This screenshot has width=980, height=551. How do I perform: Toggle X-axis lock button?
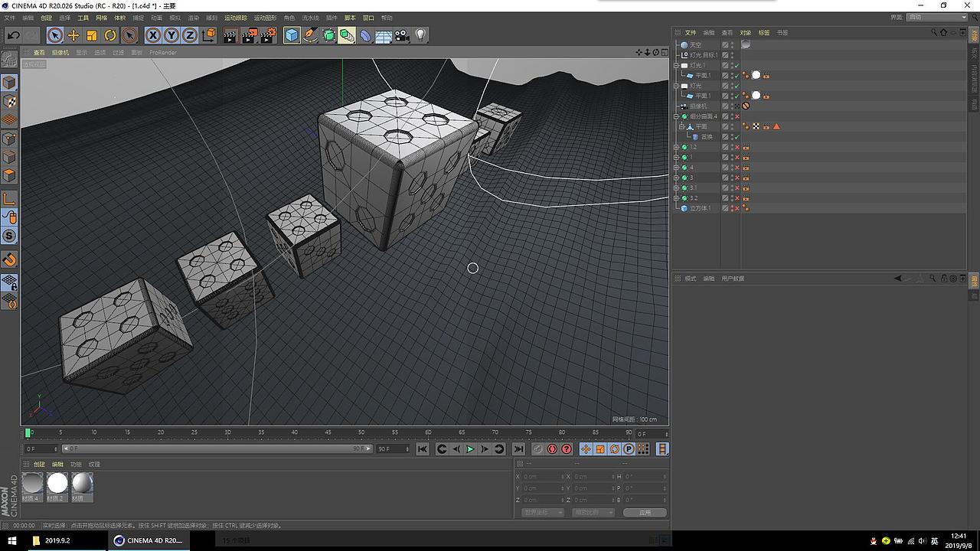click(x=153, y=35)
